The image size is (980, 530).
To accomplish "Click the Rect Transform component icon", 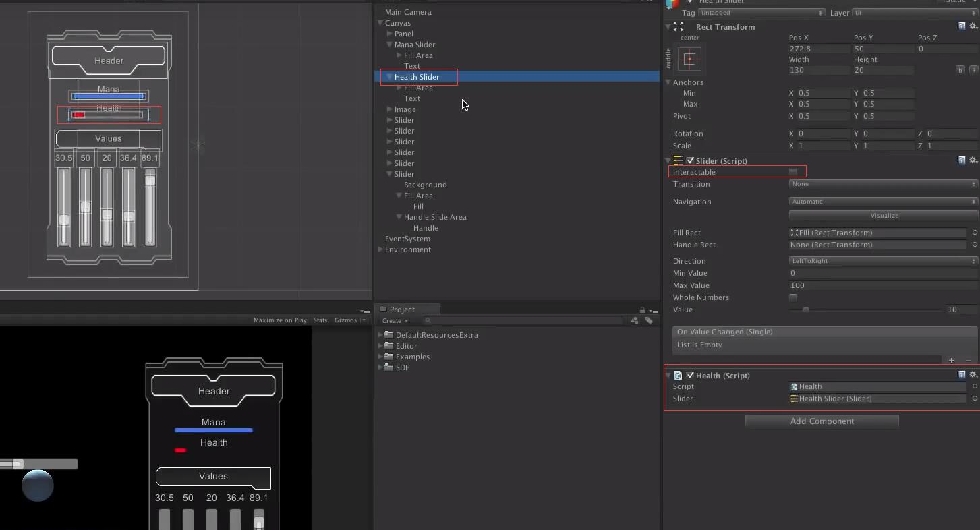I will [x=679, y=26].
